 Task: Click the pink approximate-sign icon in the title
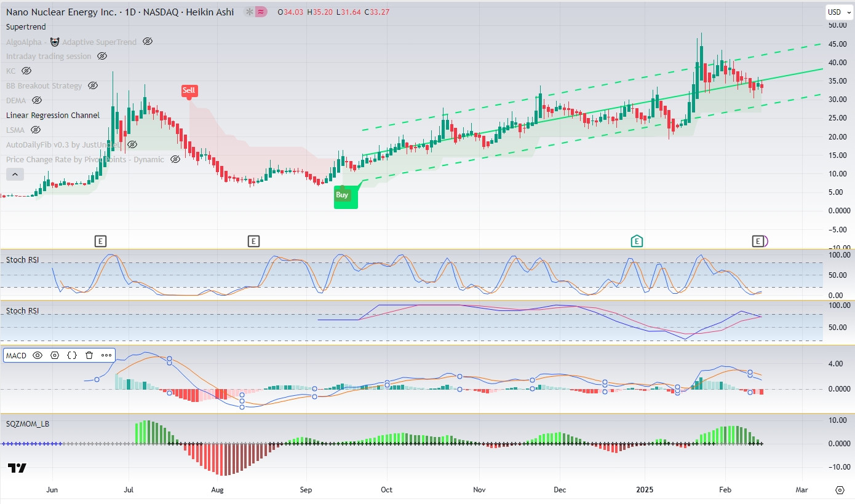[x=261, y=12]
